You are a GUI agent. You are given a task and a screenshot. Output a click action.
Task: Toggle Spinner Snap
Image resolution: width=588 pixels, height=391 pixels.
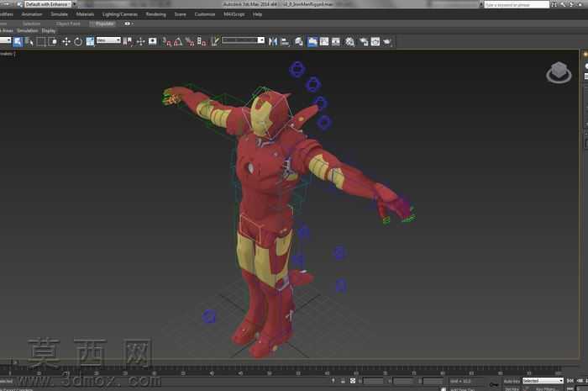click(x=202, y=42)
